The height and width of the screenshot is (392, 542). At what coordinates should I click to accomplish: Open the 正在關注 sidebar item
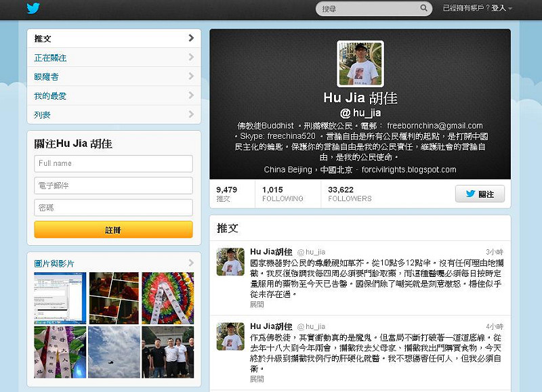[x=113, y=58]
